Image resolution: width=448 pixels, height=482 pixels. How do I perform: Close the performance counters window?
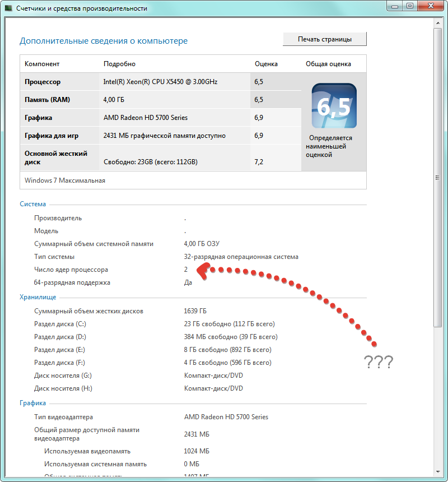click(431, 6)
